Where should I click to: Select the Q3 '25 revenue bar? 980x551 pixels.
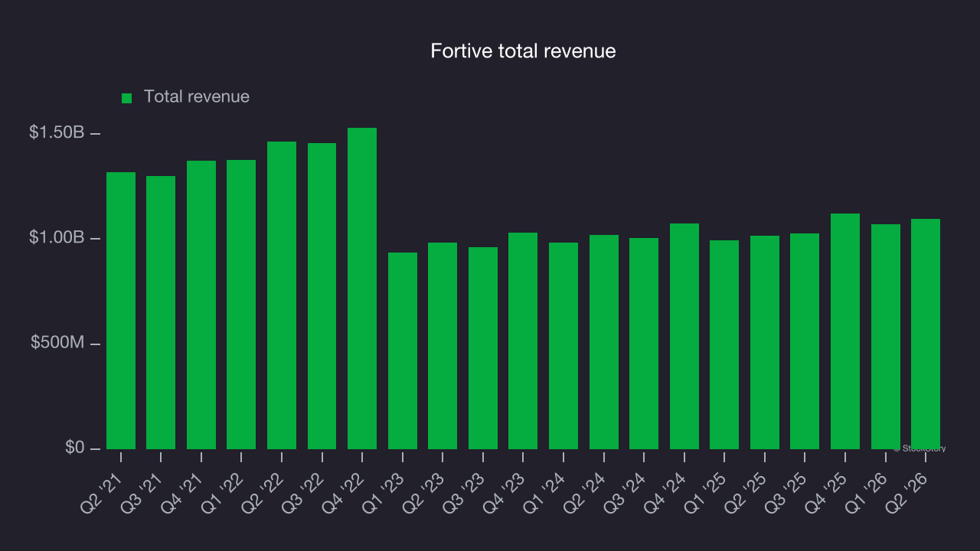[x=805, y=341]
